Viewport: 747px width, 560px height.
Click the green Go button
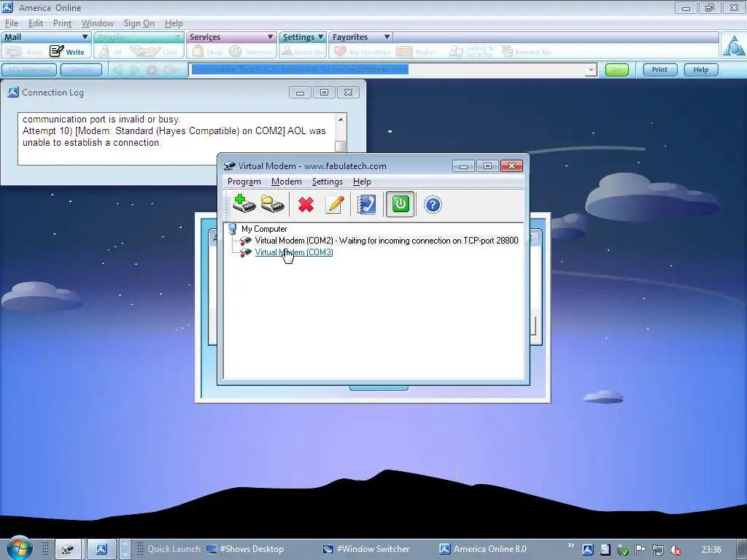pos(617,70)
